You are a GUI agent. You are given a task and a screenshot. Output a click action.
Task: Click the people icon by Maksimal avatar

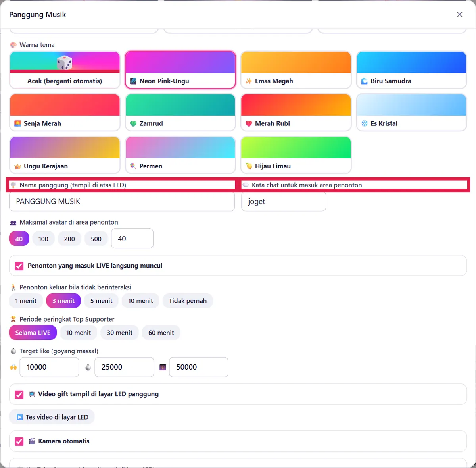pyautogui.click(x=13, y=223)
